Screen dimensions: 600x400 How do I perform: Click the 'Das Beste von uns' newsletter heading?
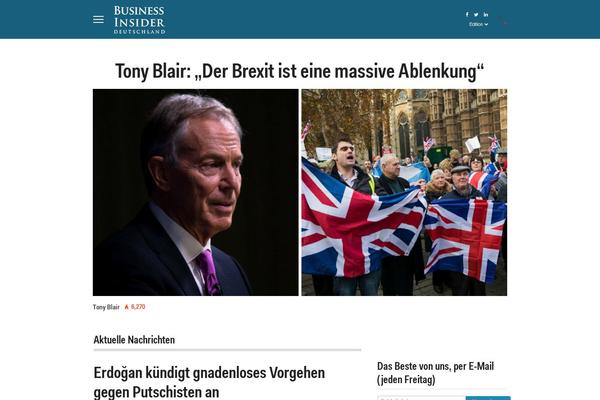[x=435, y=373]
